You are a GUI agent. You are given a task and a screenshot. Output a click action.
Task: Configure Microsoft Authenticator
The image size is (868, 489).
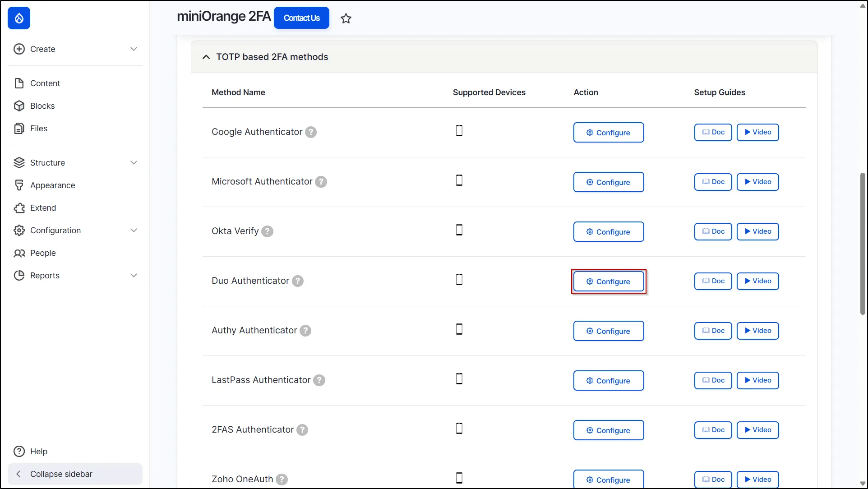click(x=609, y=182)
